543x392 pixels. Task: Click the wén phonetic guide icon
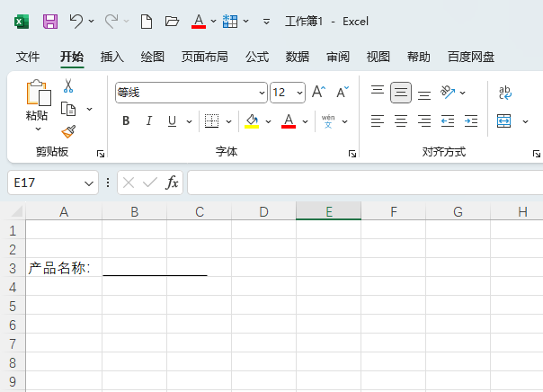(328, 121)
